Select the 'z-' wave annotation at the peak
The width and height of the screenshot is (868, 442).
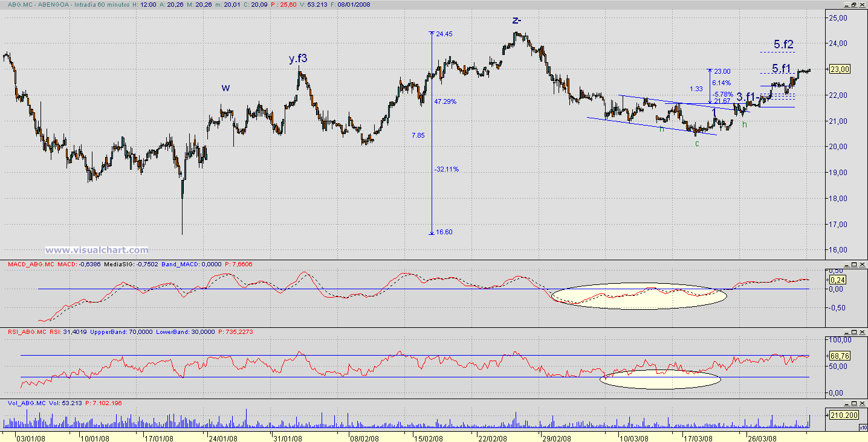pos(517,20)
